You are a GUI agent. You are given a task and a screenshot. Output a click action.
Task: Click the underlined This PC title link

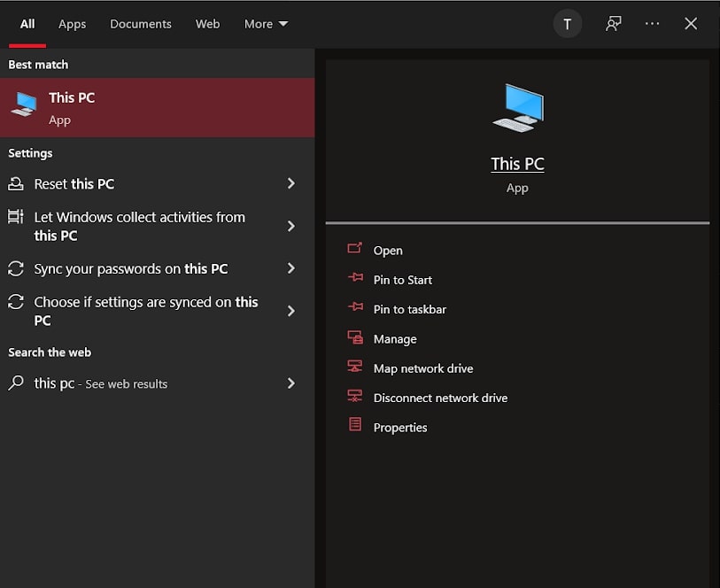pos(517,164)
